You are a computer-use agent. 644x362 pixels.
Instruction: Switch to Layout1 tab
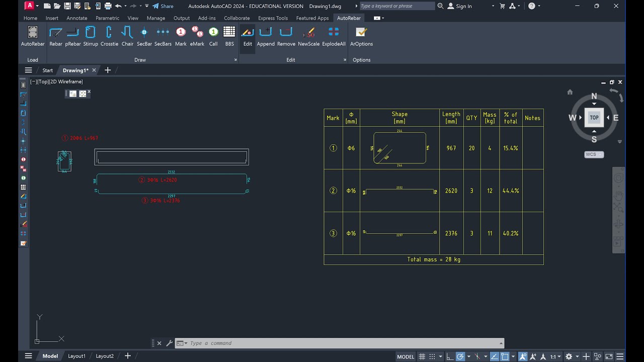tap(77, 356)
